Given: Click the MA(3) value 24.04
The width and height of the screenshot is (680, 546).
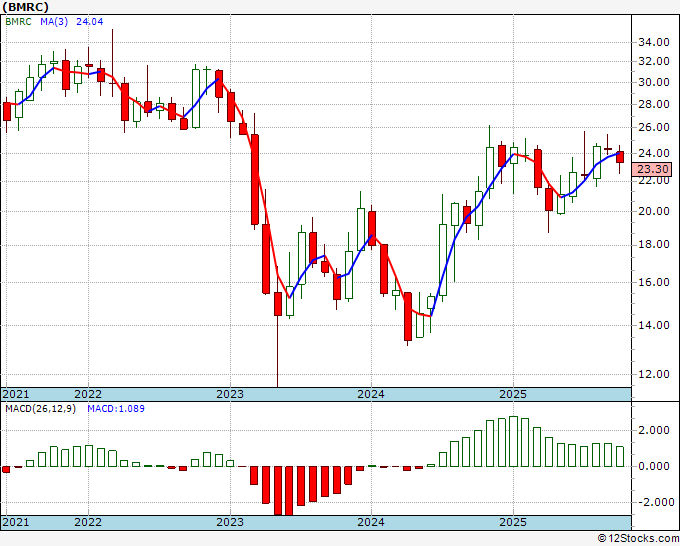Looking at the screenshot, I should tap(90, 21).
